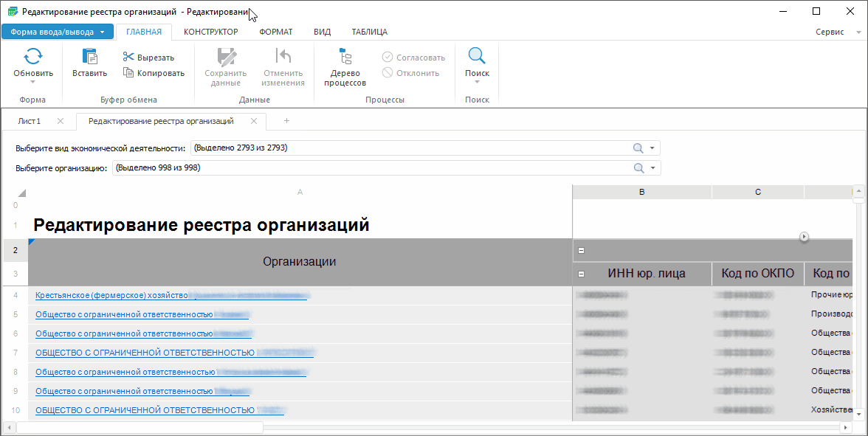Select Редактирование реестра организаций sheet tab
Screen dimensions: 868x436
[161, 121]
